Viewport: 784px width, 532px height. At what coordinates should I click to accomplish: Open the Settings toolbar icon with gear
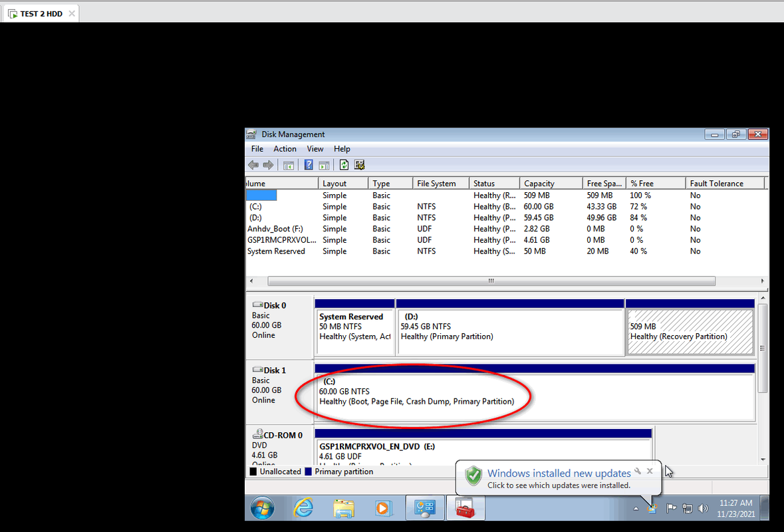360,165
